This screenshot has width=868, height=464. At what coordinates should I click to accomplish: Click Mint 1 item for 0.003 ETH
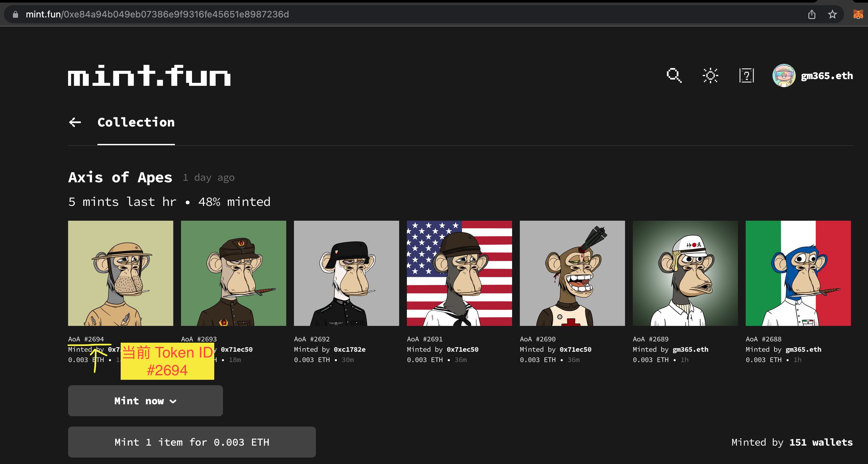coord(192,442)
